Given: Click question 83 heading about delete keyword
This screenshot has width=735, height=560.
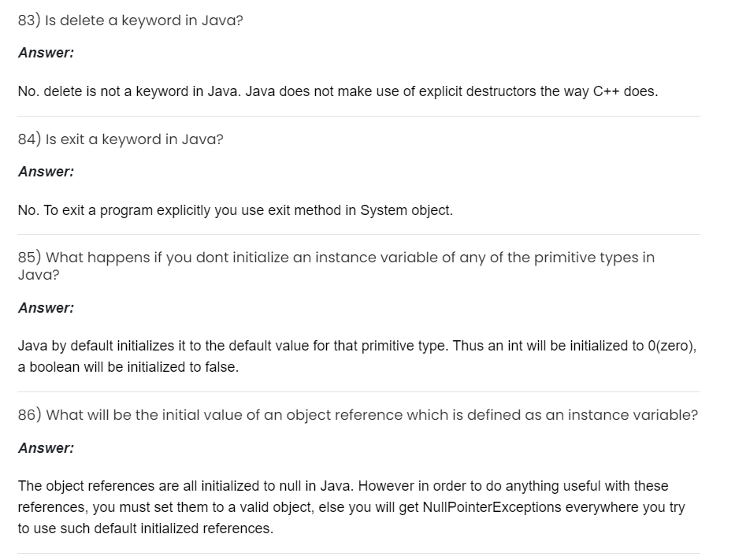Looking at the screenshot, I should click(130, 21).
